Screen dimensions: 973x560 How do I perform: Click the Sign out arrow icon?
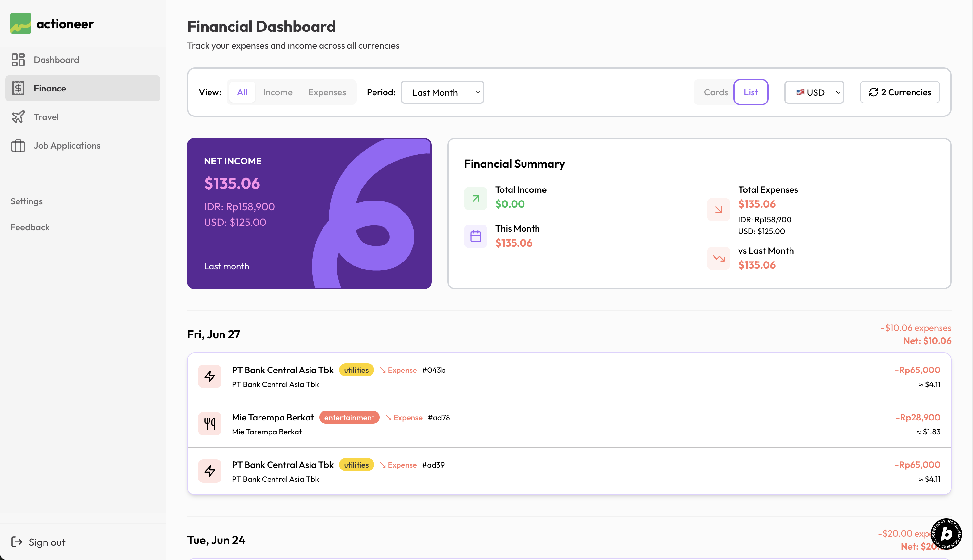[17, 542]
